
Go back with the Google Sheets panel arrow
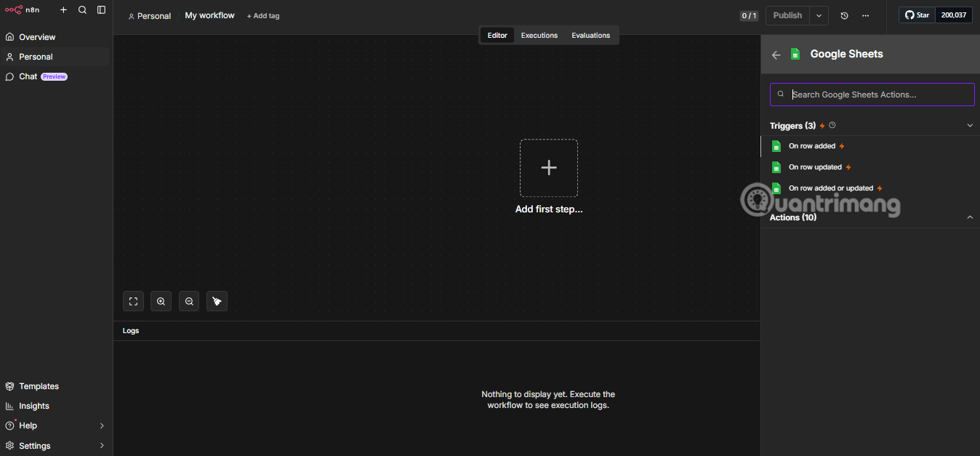coord(776,55)
